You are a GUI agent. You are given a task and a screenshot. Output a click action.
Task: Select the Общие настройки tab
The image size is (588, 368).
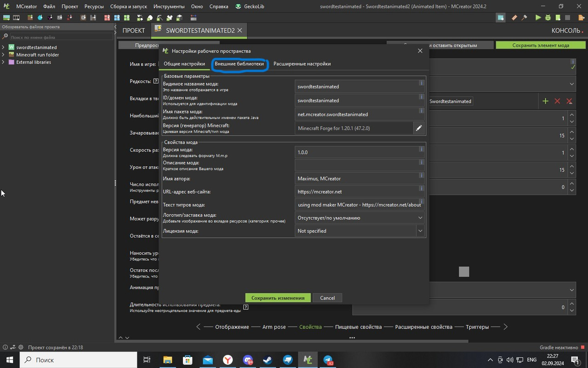coord(184,64)
